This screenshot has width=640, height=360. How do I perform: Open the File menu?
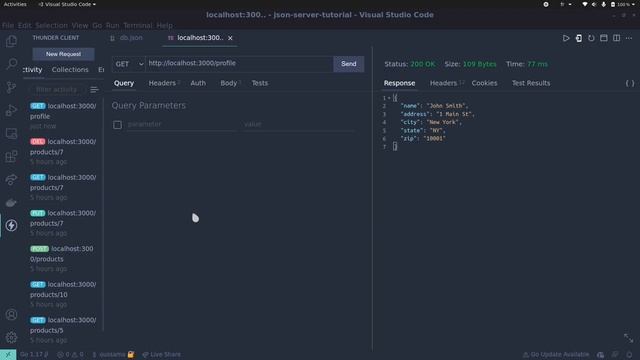pos(8,25)
